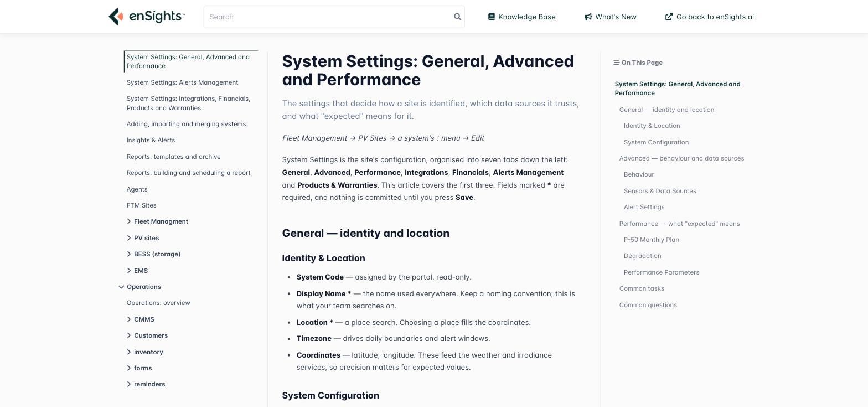Jump to General — identity and location
Viewport: 868px width, 408px height.
pos(666,110)
